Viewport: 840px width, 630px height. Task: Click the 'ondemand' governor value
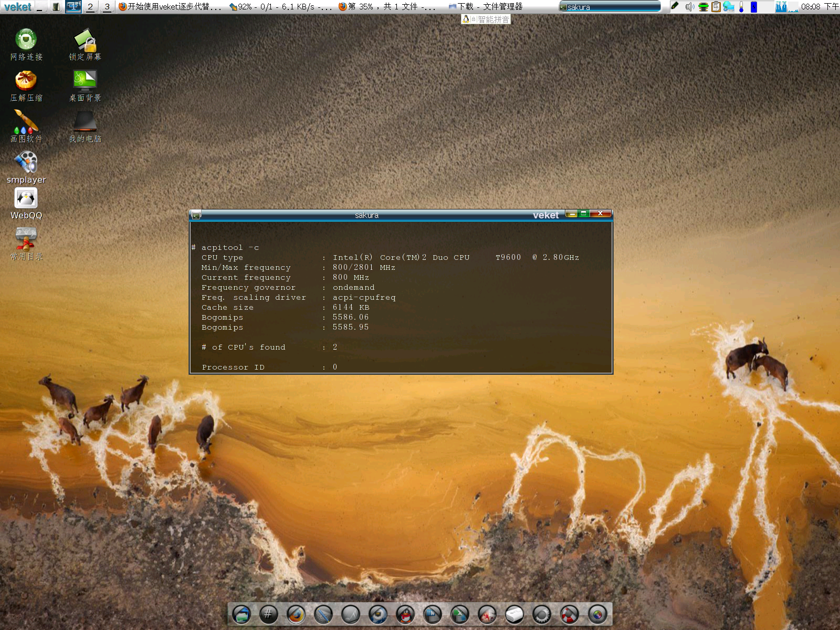353,288
